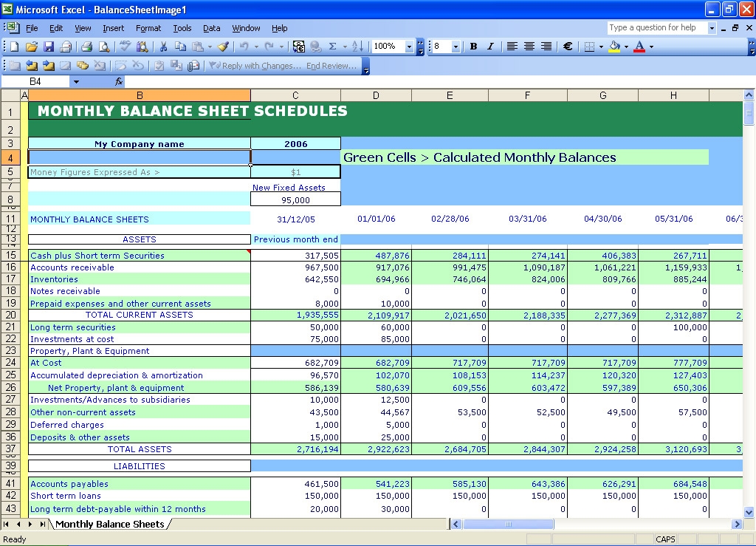Screen dimensions: 756x546
Task: Toggle italic formatting
Action: (x=490, y=46)
